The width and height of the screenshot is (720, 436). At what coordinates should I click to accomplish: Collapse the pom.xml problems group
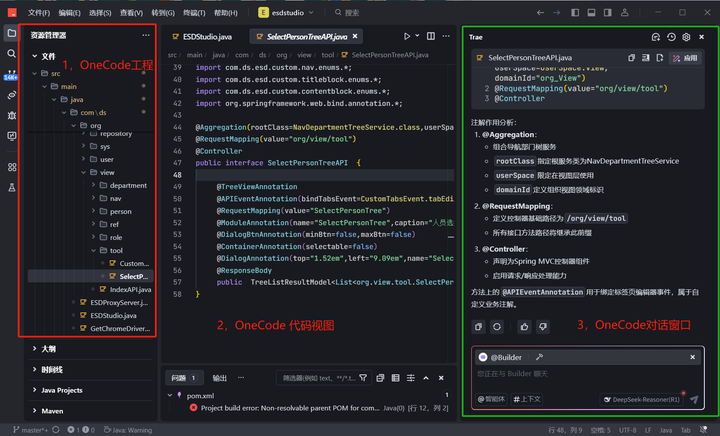(170, 395)
